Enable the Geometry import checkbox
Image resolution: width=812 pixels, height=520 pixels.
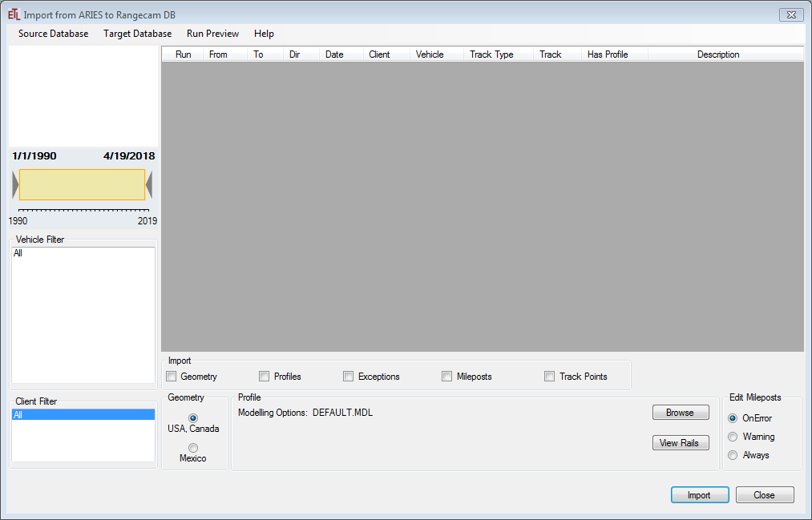[x=172, y=377]
